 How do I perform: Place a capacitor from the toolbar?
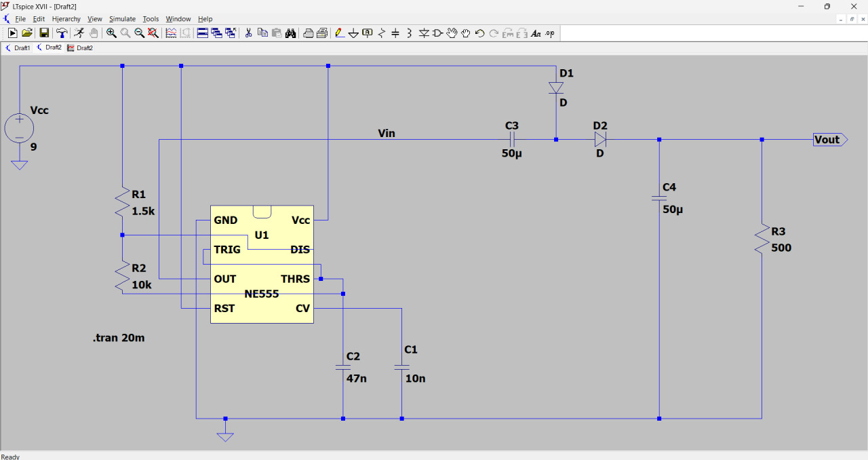[x=395, y=33]
